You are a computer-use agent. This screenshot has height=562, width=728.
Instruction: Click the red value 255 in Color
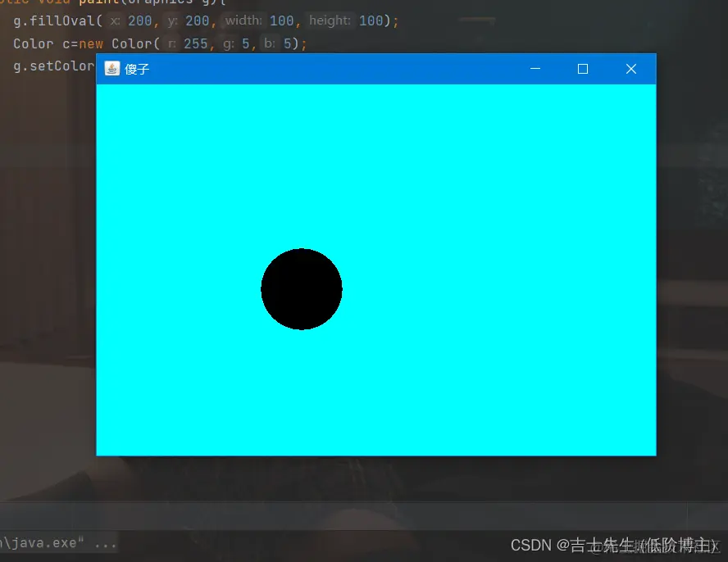[x=196, y=43]
